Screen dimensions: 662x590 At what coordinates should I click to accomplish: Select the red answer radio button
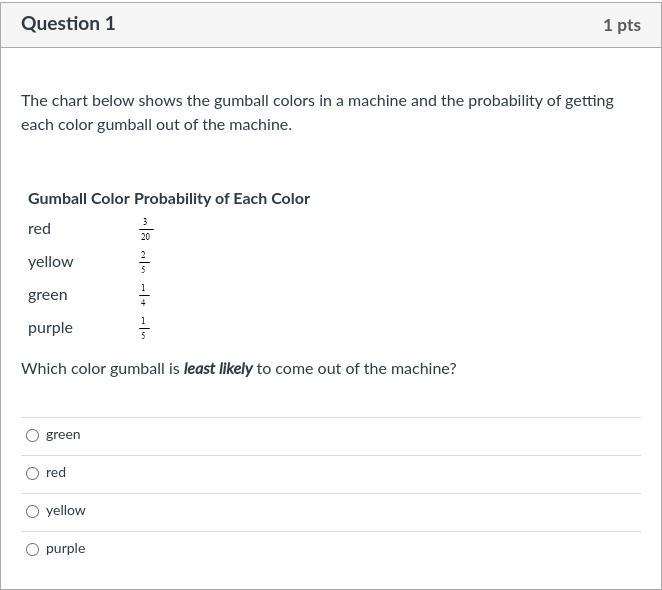33,473
